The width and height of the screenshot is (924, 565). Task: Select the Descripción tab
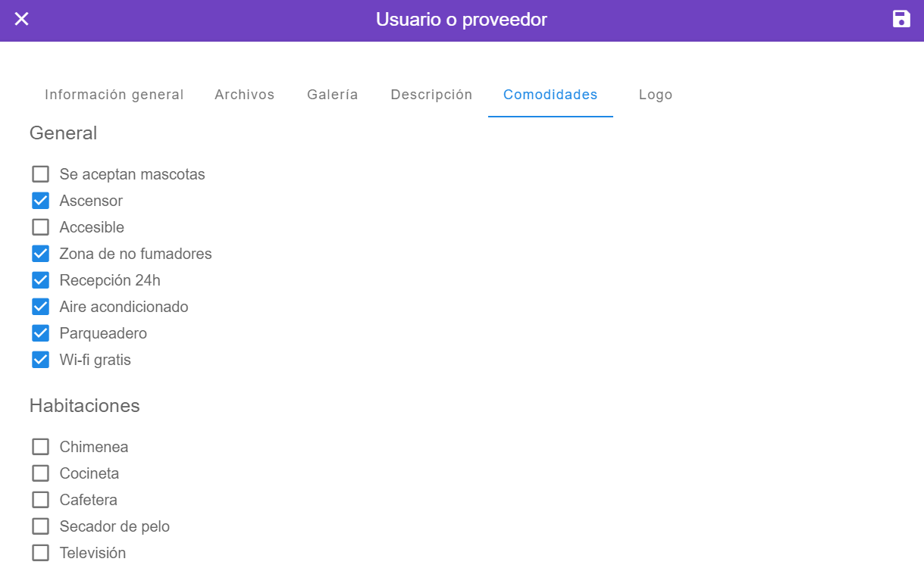pyautogui.click(x=431, y=95)
